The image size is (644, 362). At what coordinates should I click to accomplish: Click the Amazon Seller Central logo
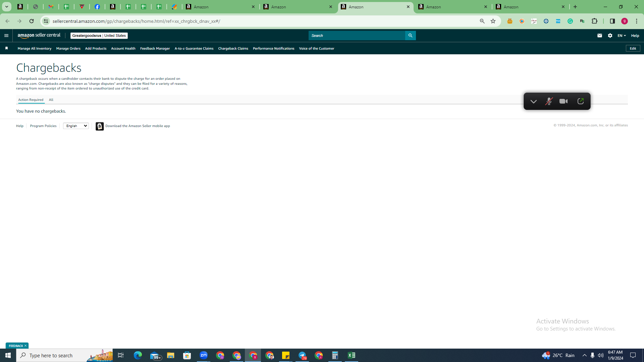[39, 36]
